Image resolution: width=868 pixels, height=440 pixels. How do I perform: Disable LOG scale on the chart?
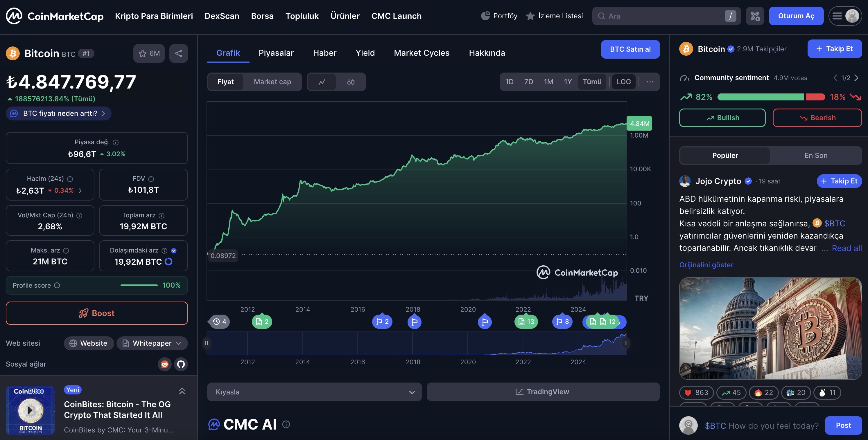pos(623,82)
